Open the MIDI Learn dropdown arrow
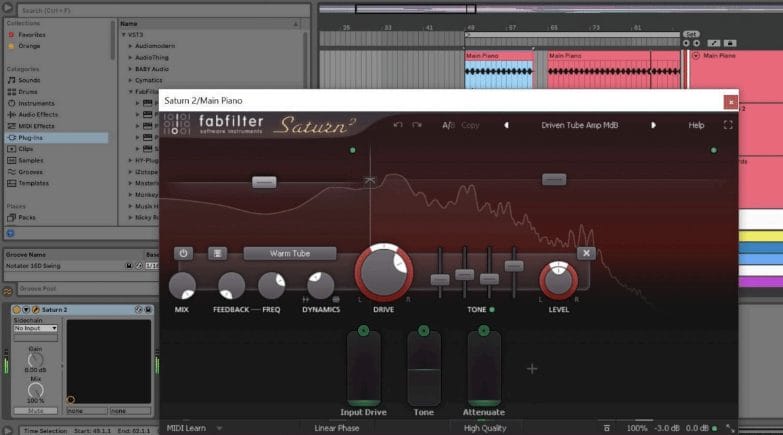The width and height of the screenshot is (783, 435). (x=219, y=428)
